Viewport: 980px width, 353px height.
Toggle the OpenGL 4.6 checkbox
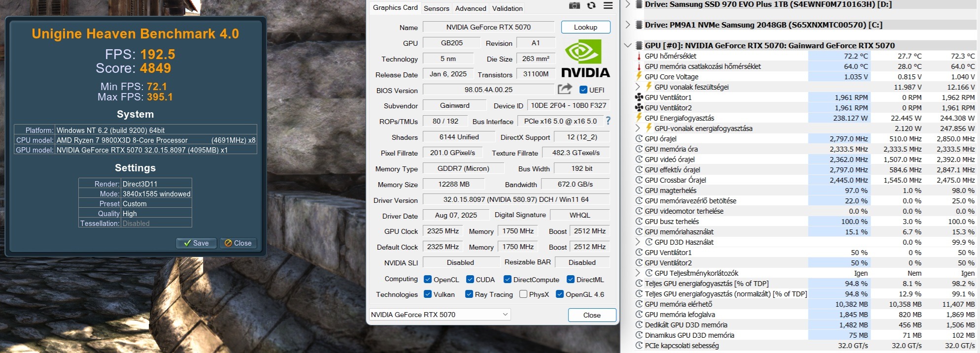click(560, 294)
